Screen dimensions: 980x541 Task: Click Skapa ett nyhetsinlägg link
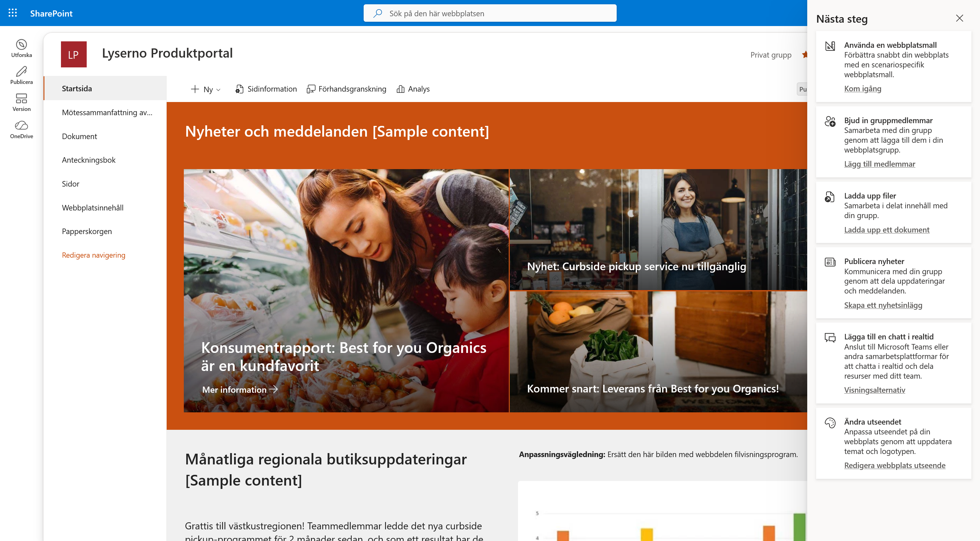click(883, 305)
